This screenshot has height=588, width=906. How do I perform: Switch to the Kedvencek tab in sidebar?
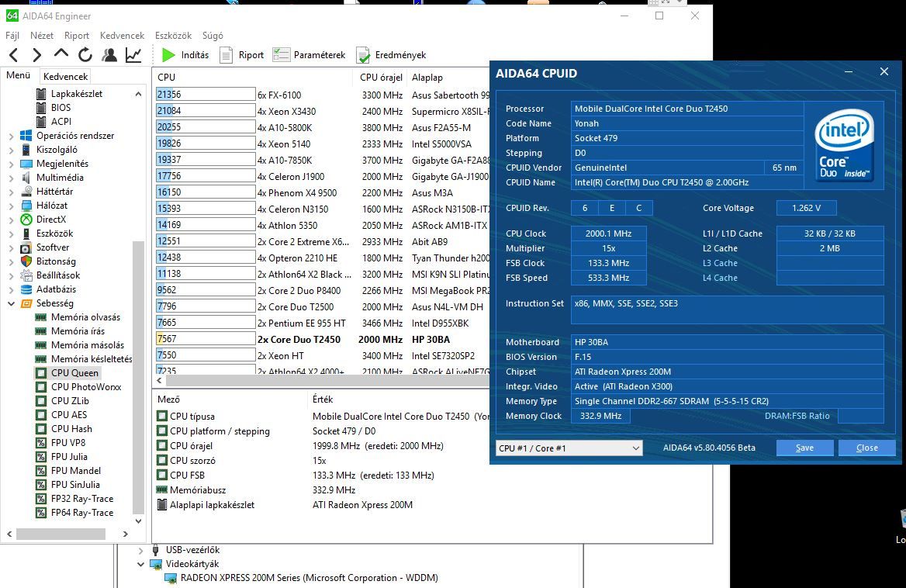point(66,76)
